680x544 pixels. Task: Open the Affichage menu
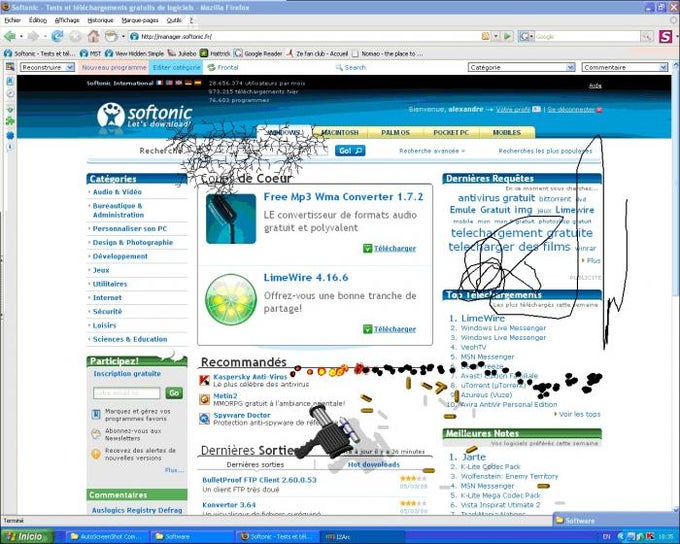click(67, 20)
